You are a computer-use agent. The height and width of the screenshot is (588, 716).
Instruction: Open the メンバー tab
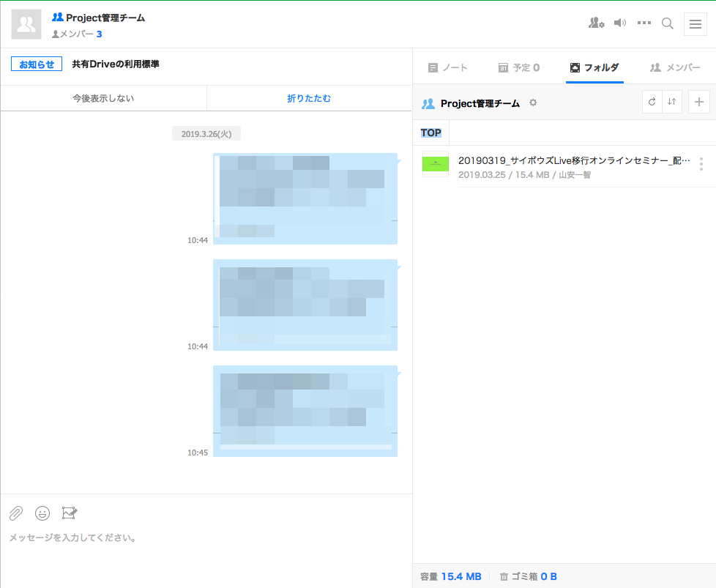click(674, 67)
